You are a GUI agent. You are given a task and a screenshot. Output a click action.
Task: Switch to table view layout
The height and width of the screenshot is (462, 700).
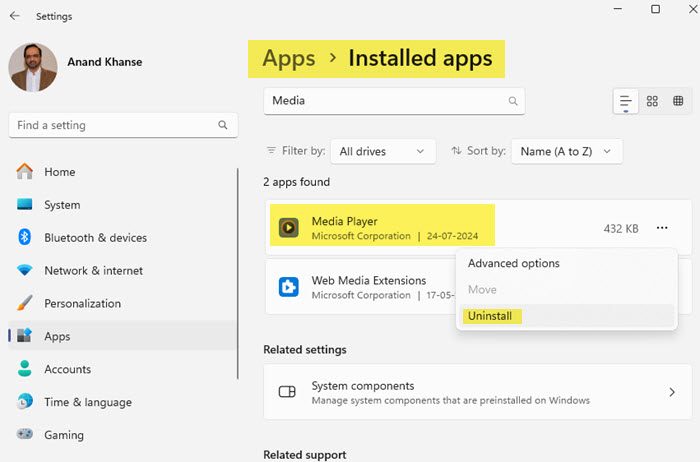click(678, 101)
